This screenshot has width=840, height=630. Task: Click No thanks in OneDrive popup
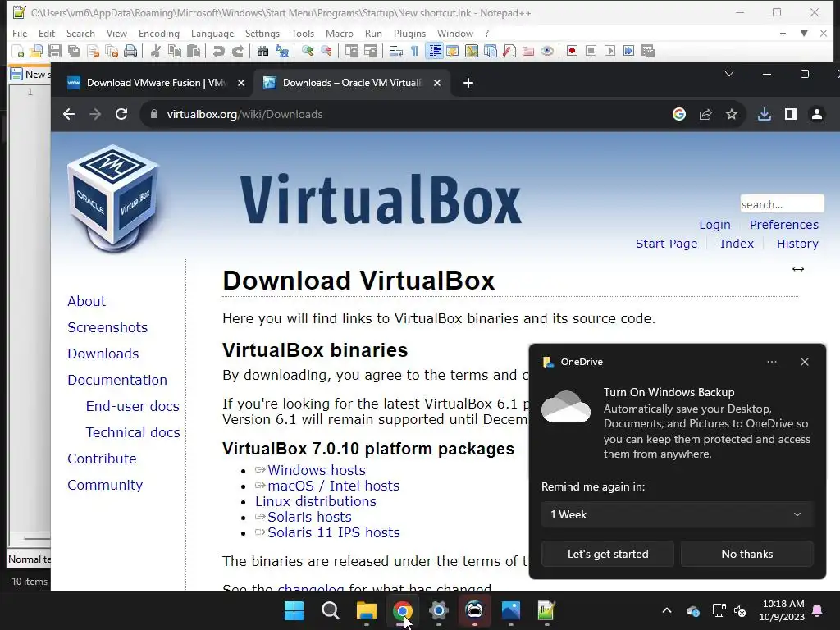tap(746, 554)
